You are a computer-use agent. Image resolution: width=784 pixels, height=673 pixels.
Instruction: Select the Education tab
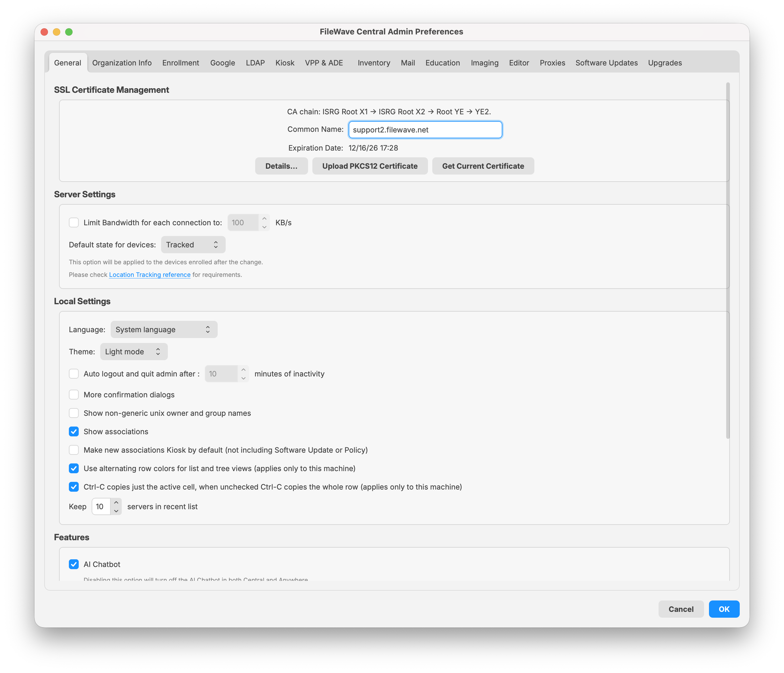click(x=443, y=63)
